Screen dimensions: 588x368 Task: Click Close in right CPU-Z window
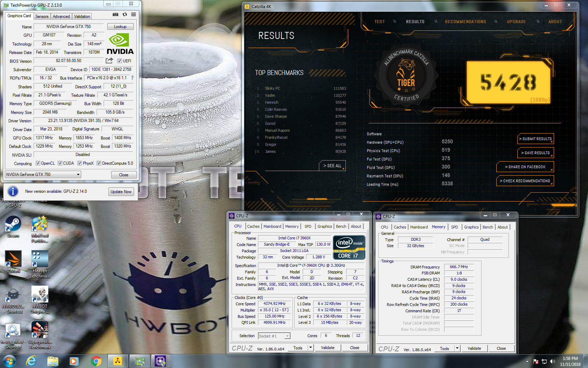(501, 348)
